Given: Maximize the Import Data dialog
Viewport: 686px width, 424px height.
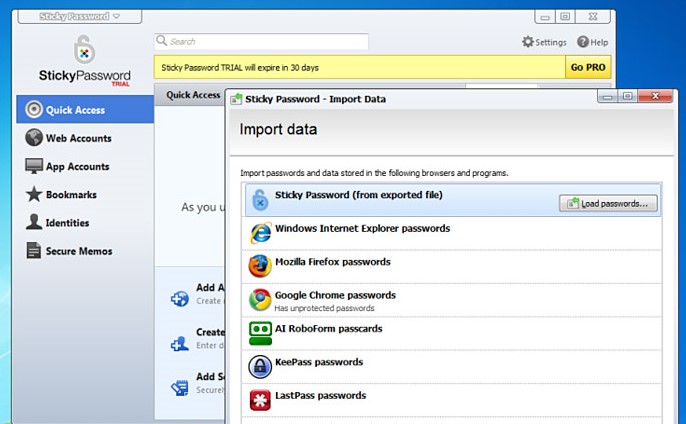Looking at the screenshot, I should click(x=627, y=96).
